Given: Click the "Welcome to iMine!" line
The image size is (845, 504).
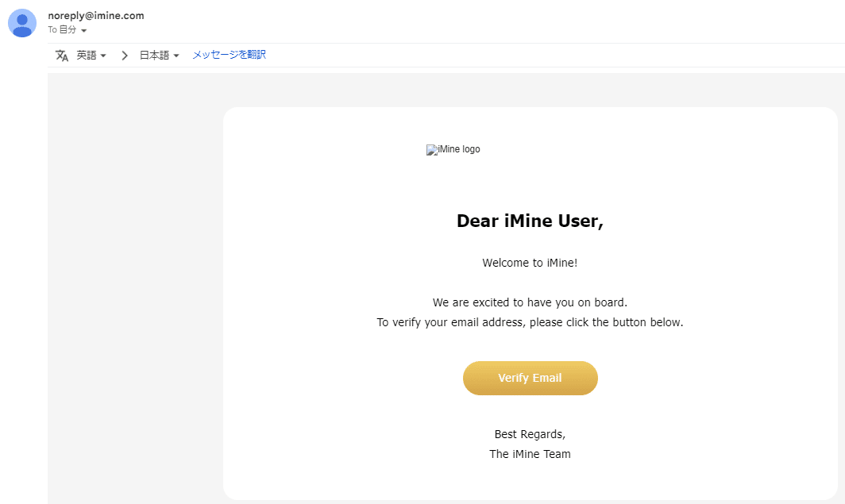Looking at the screenshot, I should coord(530,263).
